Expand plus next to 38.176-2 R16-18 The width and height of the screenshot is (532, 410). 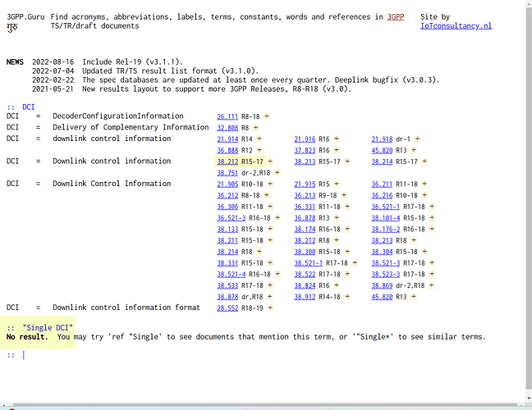(x=432, y=229)
